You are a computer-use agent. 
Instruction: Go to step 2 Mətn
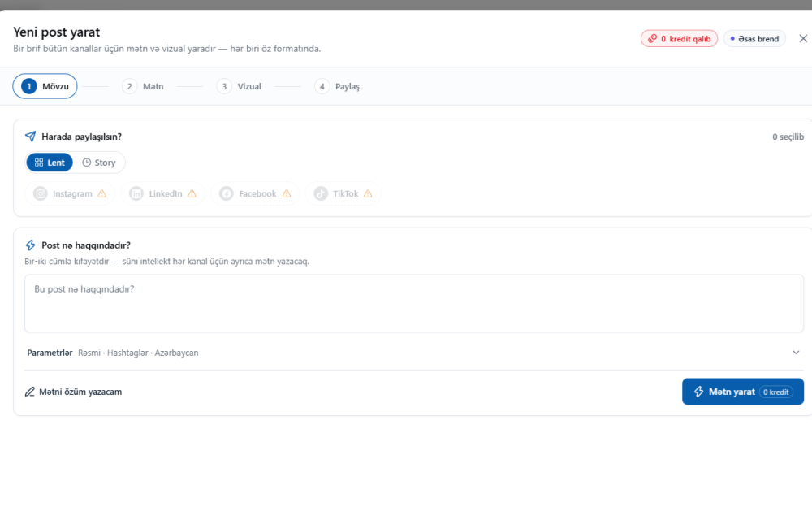143,86
